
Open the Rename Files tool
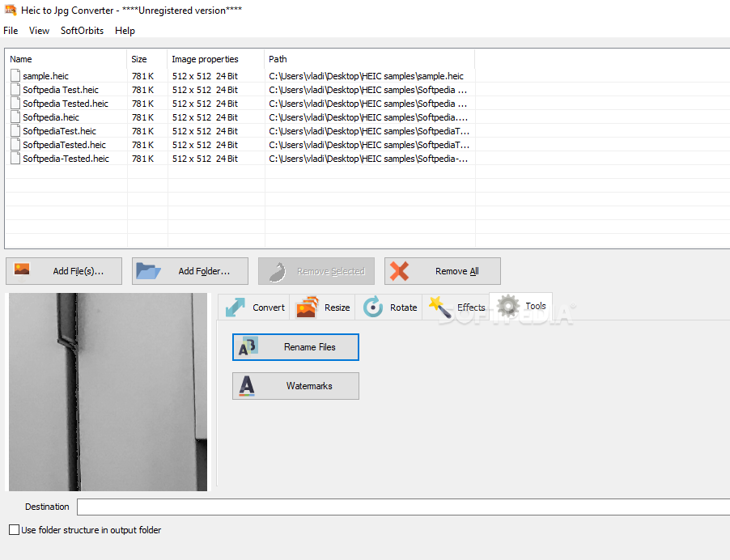click(x=295, y=347)
